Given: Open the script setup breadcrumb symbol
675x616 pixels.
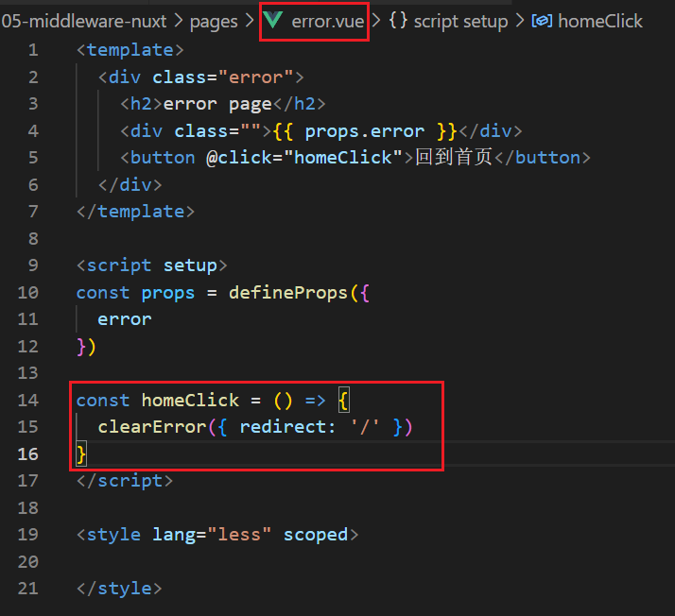Looking at the screenshot, I should pos(460,22).
